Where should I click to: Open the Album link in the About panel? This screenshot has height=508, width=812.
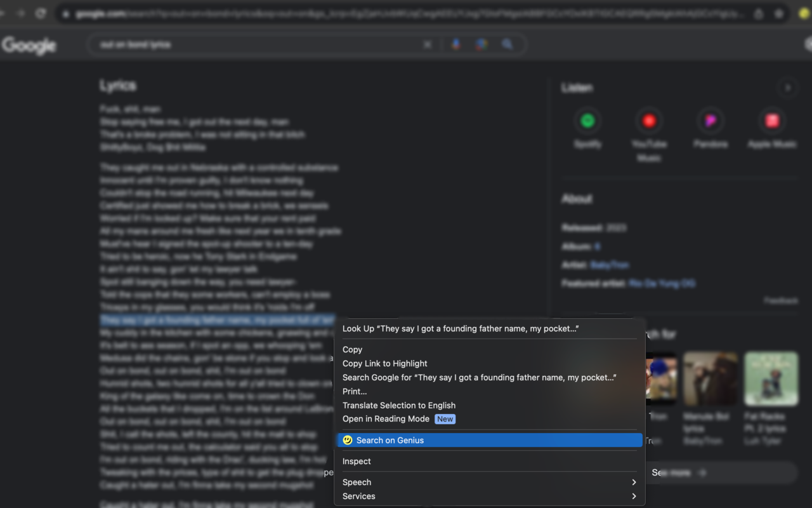[x=597, y=246]
